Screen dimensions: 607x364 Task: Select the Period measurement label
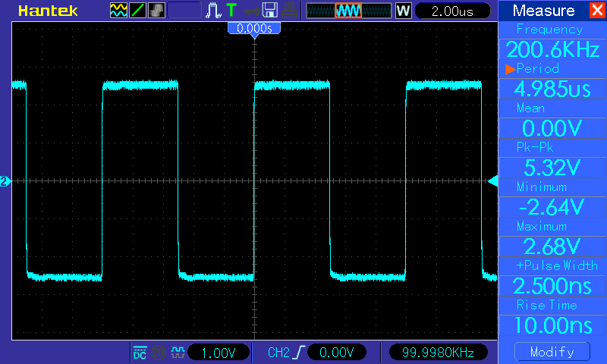point(538,69)
